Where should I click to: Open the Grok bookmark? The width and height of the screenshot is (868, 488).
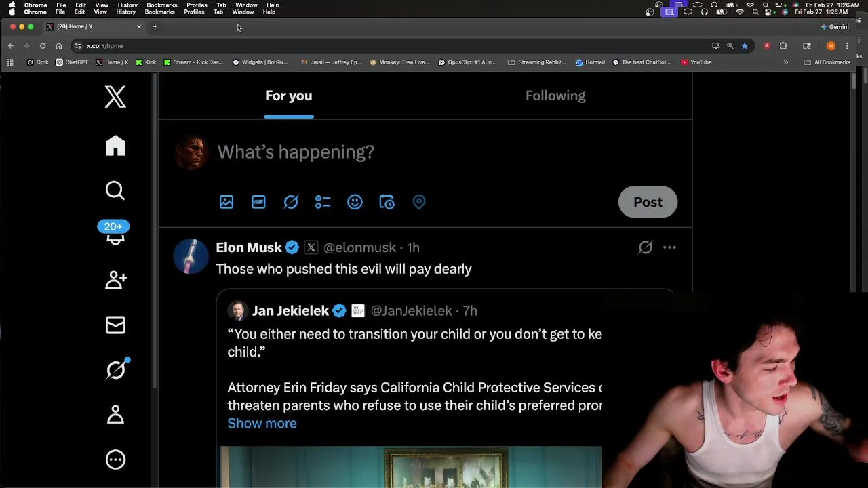point(37,62)
